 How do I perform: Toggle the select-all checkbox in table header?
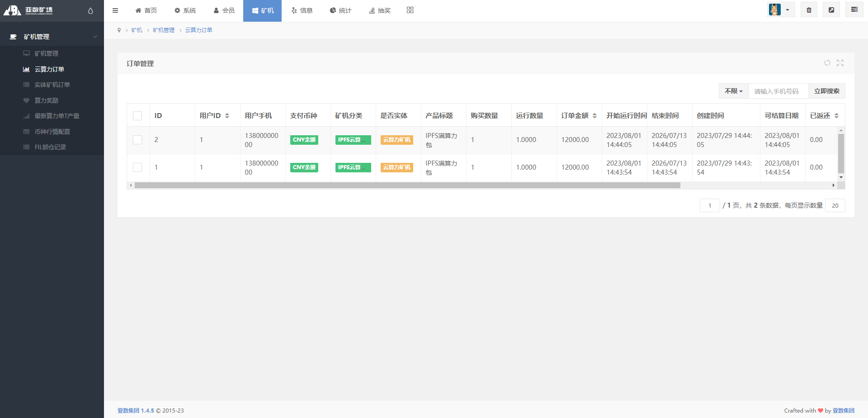(x=137, y=116)
